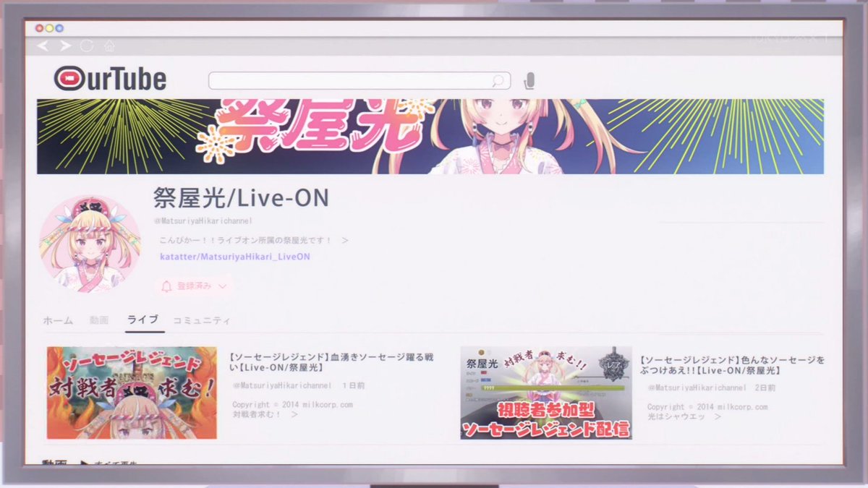Go to browser home icon
The height and width of the screenshot is (488, 868).
click(109, 46)
